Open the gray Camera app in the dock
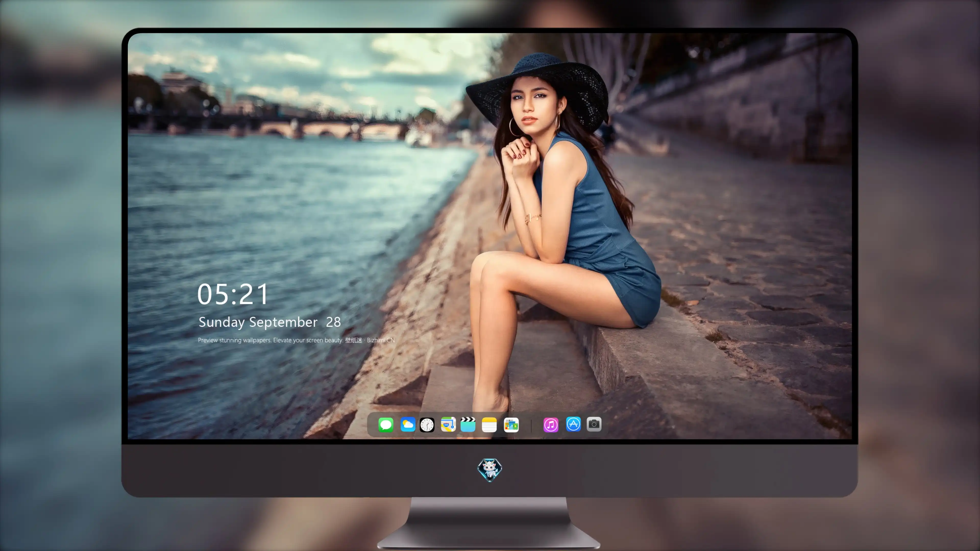 click(594, 424)
